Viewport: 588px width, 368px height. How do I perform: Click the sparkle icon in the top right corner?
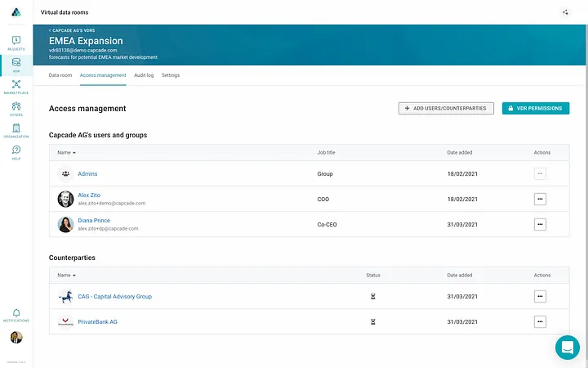tap(565, 12)
